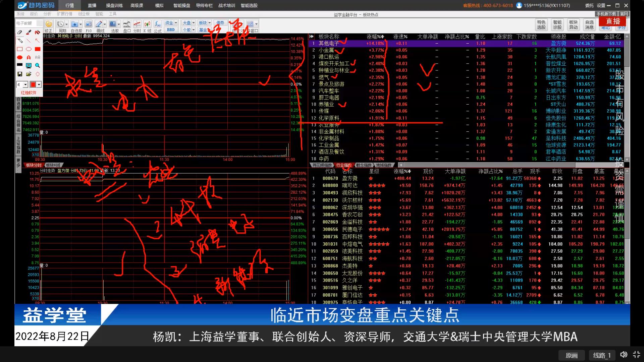Open the 行情 main tab

70,5
